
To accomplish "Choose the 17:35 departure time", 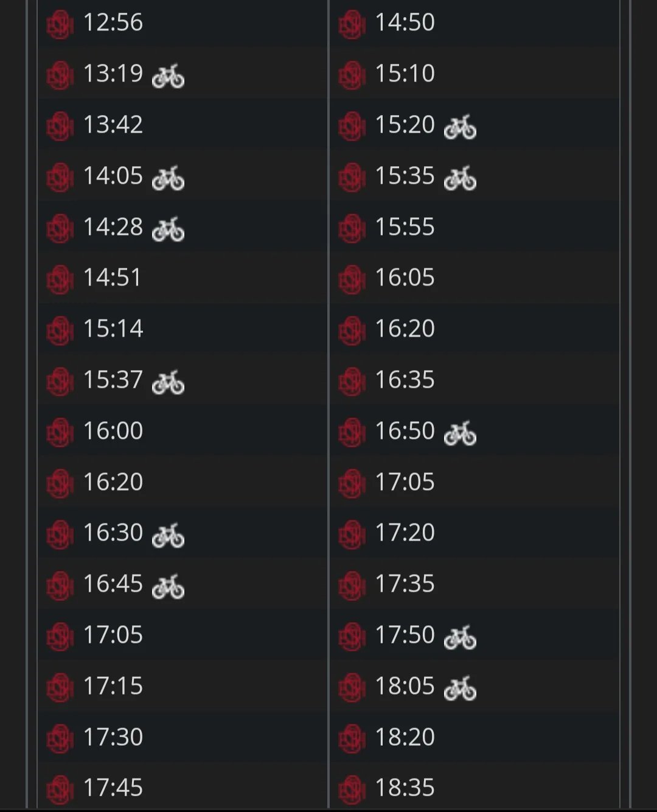I will (x=405, y=584).
